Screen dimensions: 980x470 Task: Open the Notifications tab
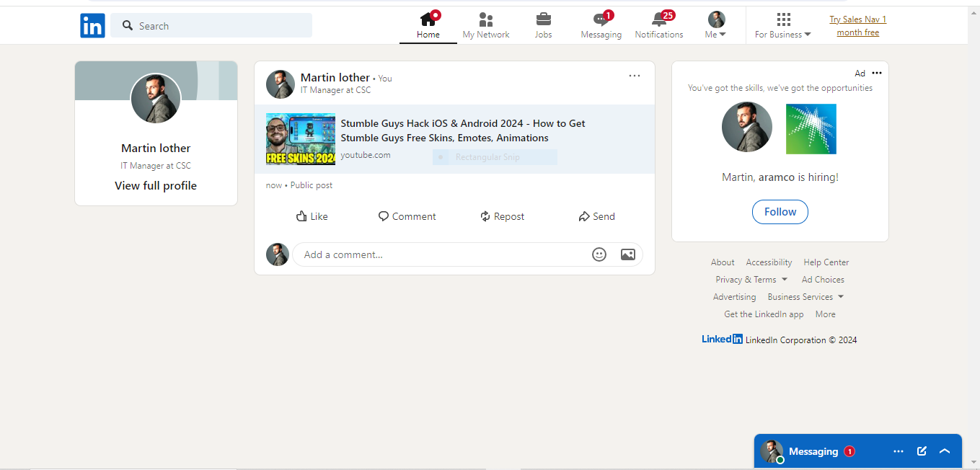[x=659, y=26]
